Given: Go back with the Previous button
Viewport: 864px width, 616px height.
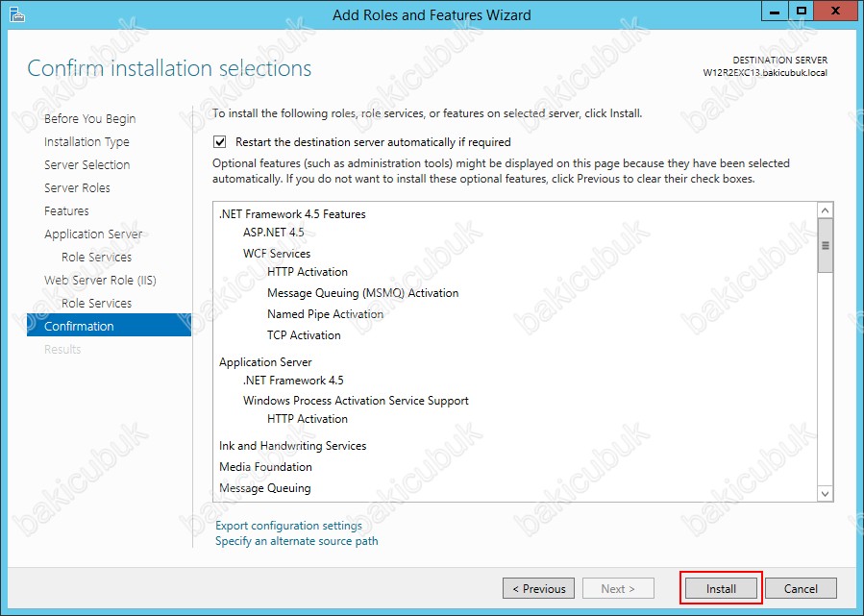Looking at the screenshot, I should 538,588.
